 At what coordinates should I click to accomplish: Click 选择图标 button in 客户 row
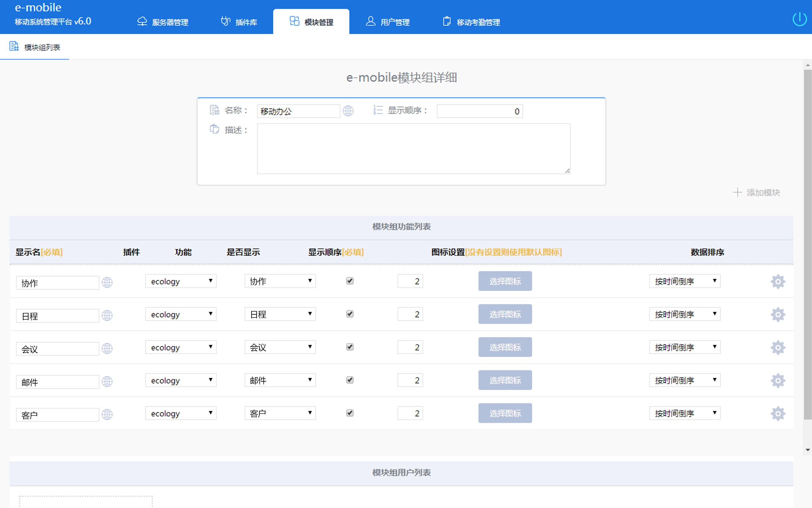(x=505, y=413)
